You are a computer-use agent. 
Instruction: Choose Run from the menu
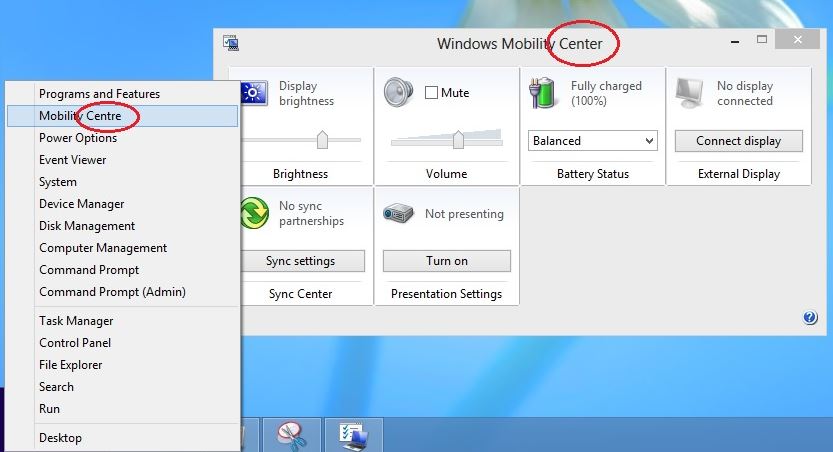(123, 409)
